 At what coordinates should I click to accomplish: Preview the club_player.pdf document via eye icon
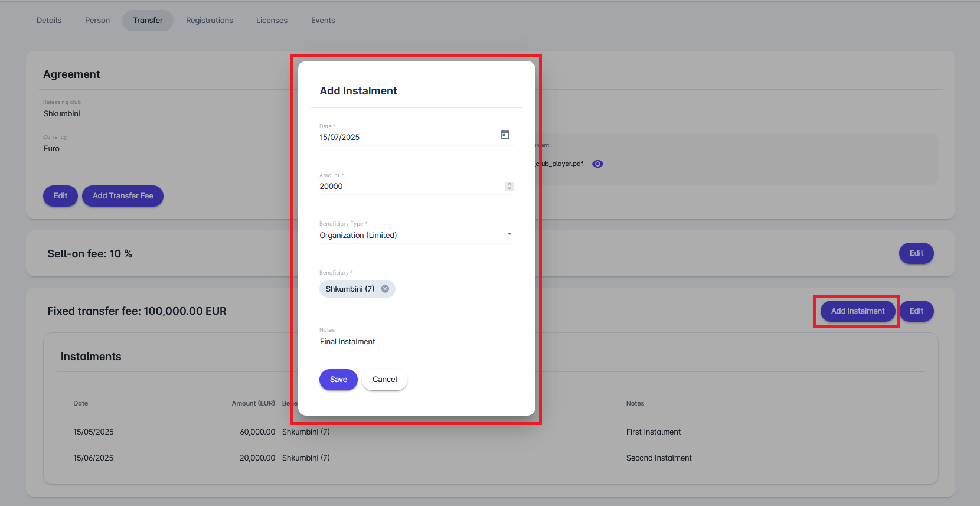click(x=597, y=164)
